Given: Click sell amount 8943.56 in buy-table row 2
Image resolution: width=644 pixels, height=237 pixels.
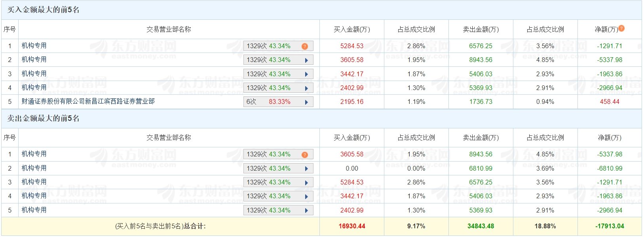Looking at the screenshot, I should (x=481, y=60).
